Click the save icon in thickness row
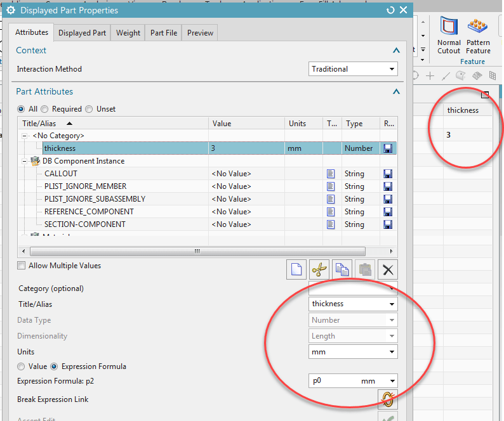Image resolution: width=504 pixels, height=421 pixels. pos(388,148)
